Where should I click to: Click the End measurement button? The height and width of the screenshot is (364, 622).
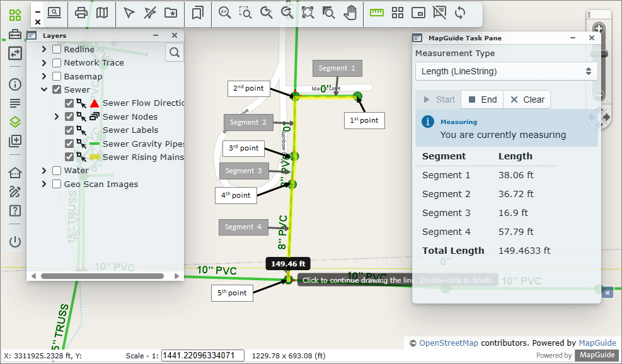pos(483,100)
